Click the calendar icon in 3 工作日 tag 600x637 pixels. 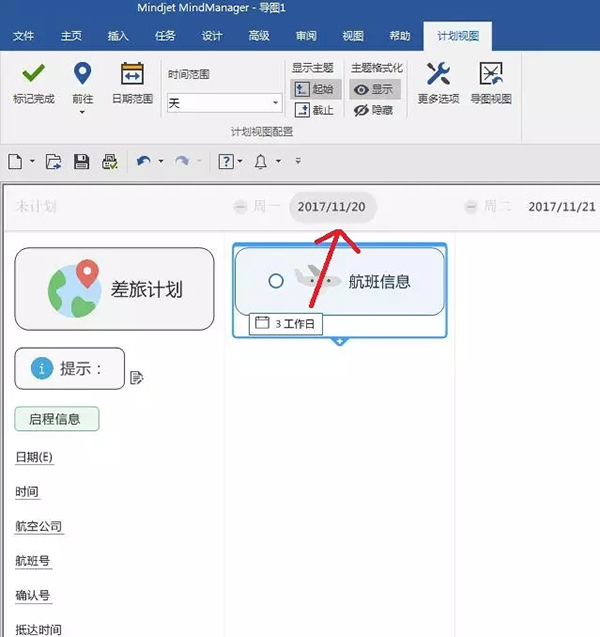pos(262,323)
